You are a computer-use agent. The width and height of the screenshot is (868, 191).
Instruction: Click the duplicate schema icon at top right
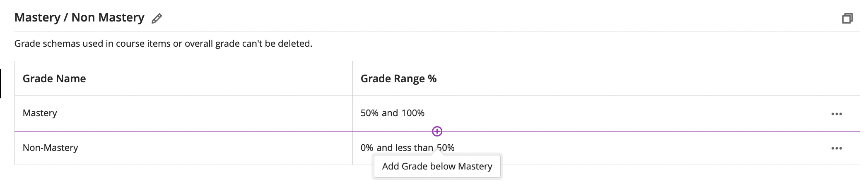[x=847, y=19]
